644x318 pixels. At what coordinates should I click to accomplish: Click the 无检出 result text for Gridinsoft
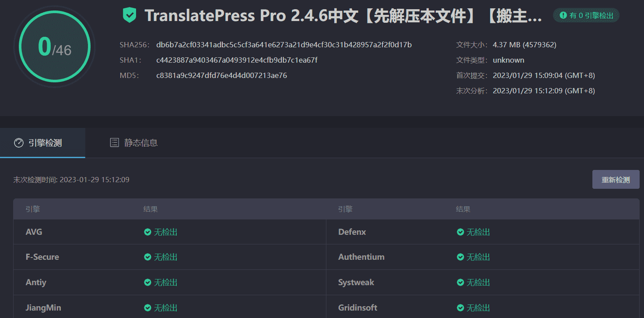coord(478,308)
